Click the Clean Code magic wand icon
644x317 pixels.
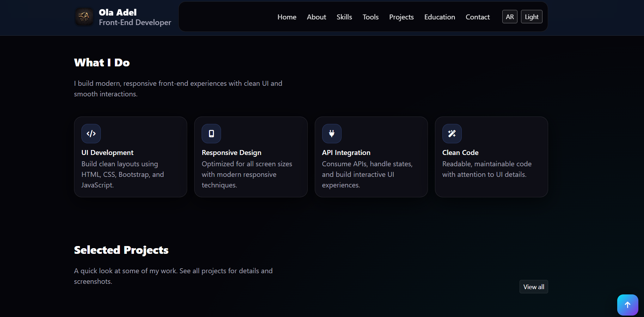[452, 133]
